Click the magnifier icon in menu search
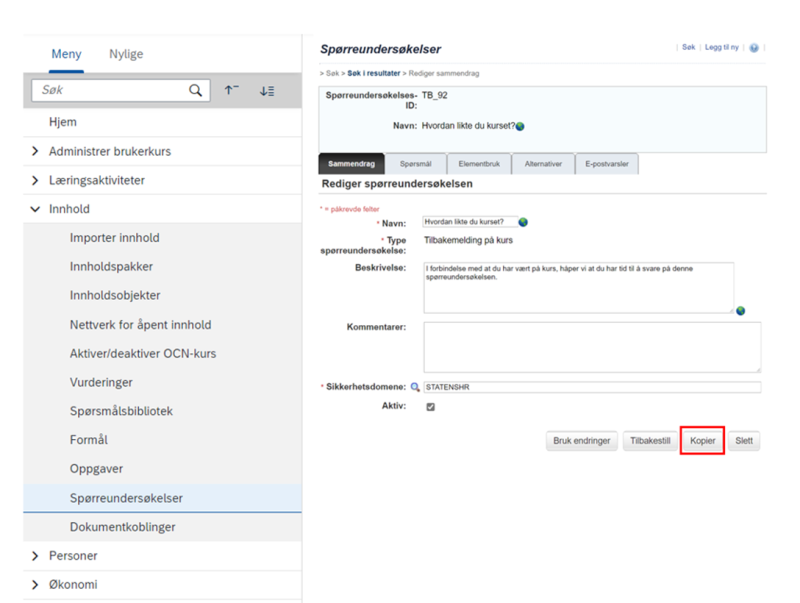The width and height of the screenshot is (800, 603). tap(195, 90)
